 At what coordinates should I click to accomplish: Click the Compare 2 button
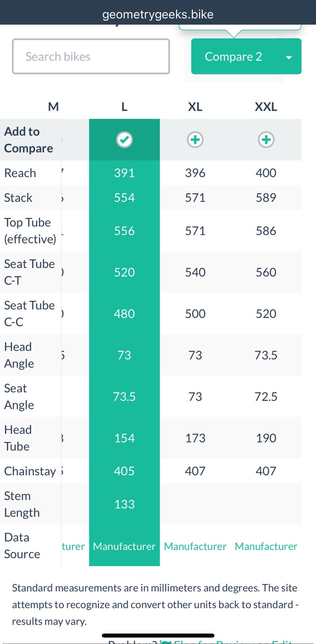tap(233, 57)
